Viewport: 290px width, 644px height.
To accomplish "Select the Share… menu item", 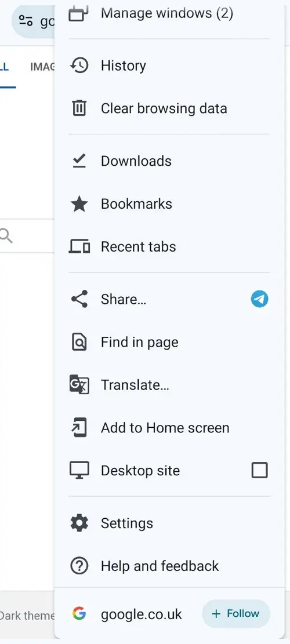I will click(x=169, y=300).
